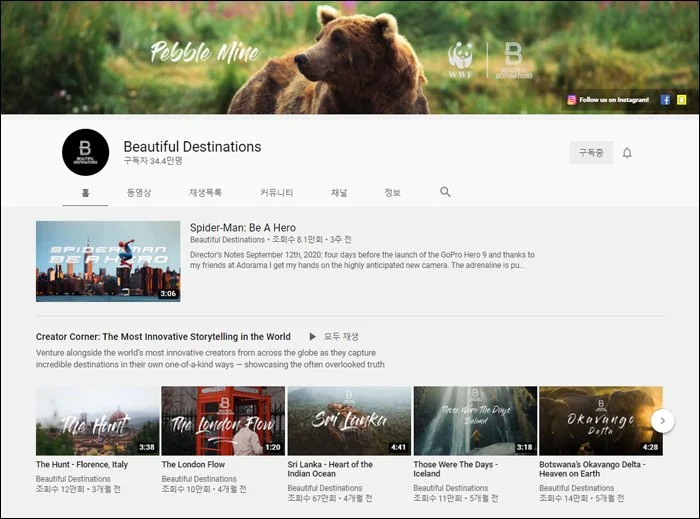Click the Beautiful Destinations channel heading

tap(192, 147)
